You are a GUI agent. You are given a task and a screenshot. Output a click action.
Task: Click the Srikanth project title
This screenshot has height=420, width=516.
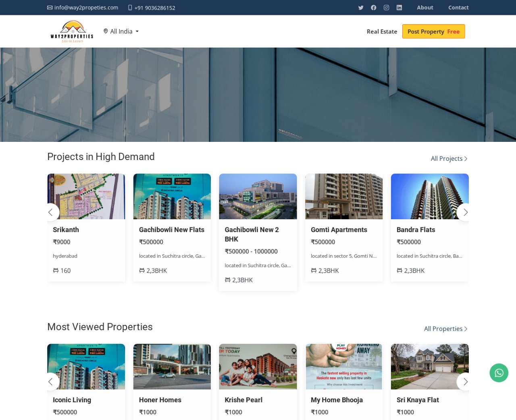pos(66,230)
